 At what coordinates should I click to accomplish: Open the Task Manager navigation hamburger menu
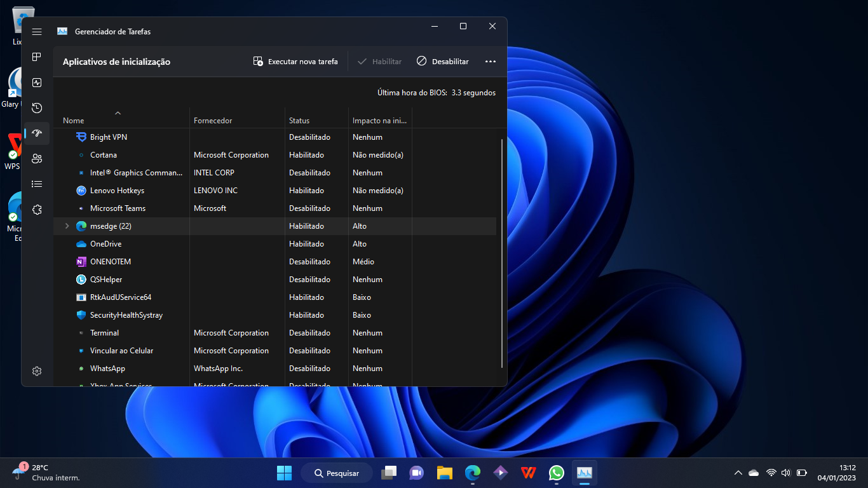click(x=37, y=32)
